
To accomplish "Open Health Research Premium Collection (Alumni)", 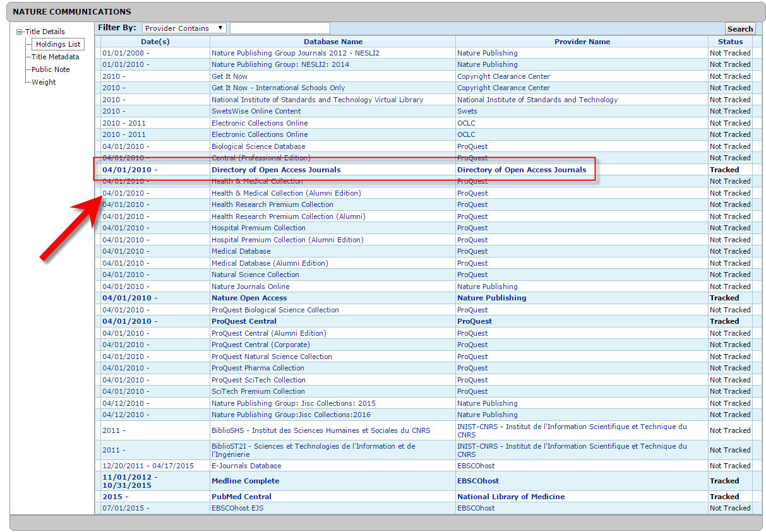I will [x=288, y=216].
